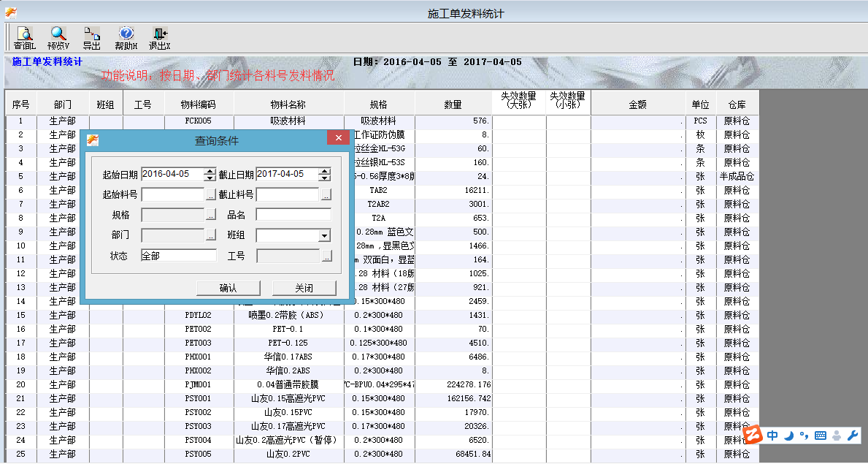Click the 单位 column header

pyautogui.click(x=700, y=104)
